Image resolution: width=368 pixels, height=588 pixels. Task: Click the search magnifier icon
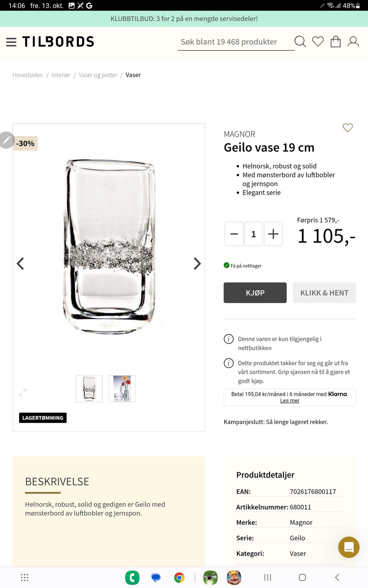[300, 41]
